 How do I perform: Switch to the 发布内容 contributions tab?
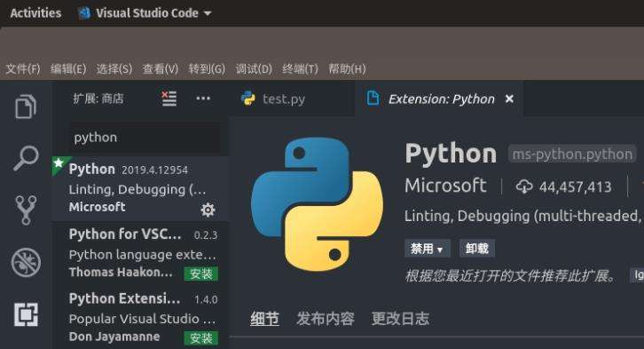(x=326, y=319)
